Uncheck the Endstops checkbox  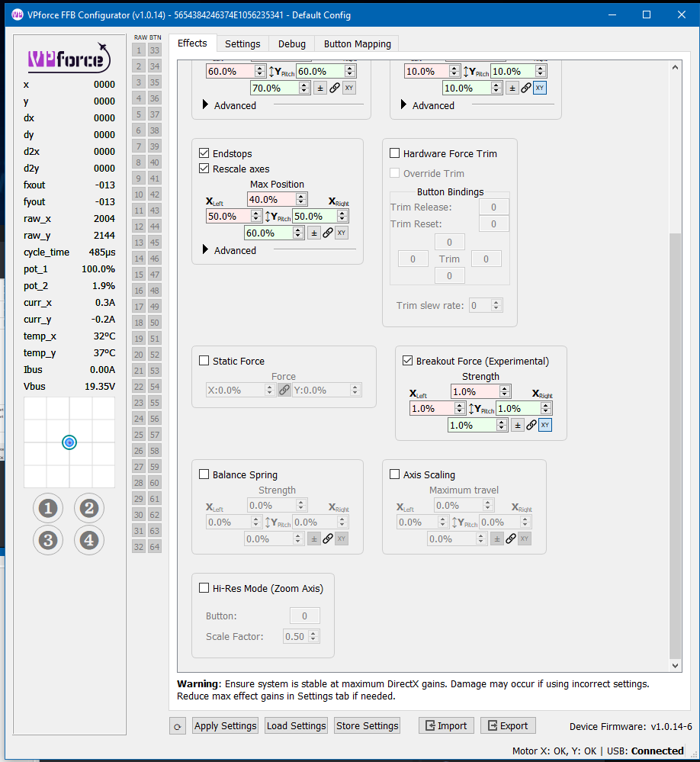click(204, 153)
